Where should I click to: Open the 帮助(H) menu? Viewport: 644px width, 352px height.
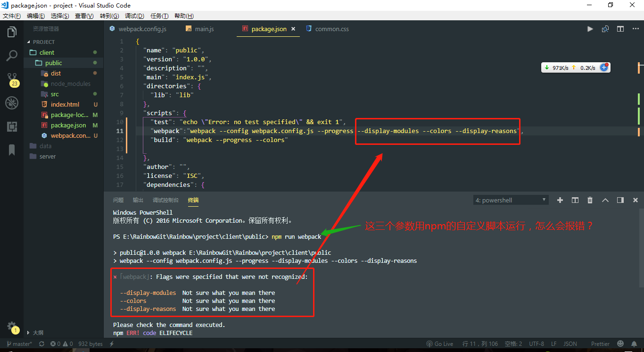pos(184,16)
